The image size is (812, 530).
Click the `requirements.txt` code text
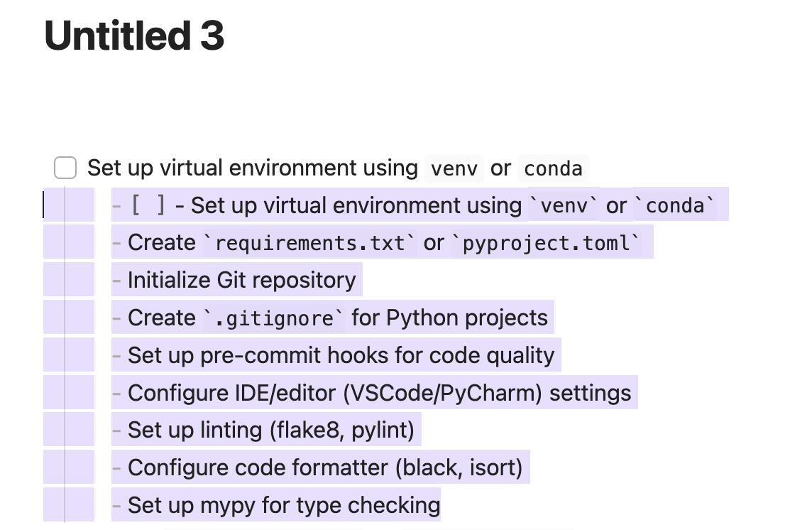[x=309, y=243]
